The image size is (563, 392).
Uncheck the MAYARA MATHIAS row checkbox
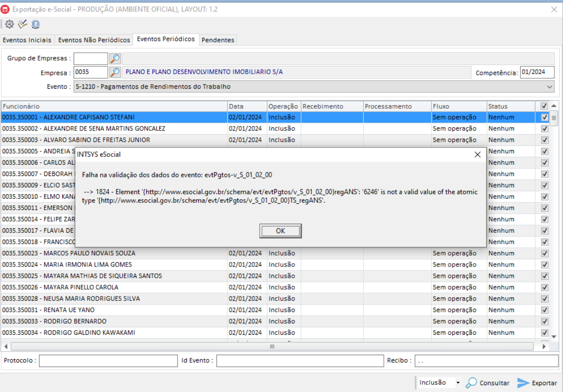pyautogui.click(x=545, y=276)
